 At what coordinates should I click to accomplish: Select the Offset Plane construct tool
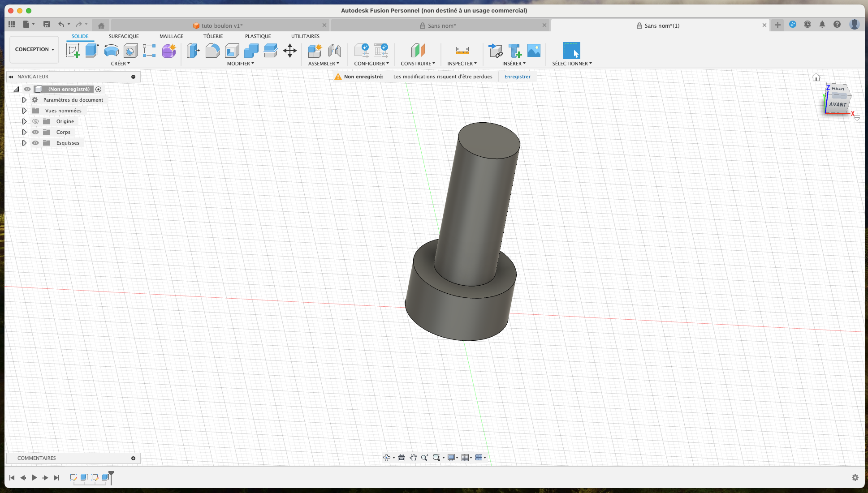pos(418,51)
